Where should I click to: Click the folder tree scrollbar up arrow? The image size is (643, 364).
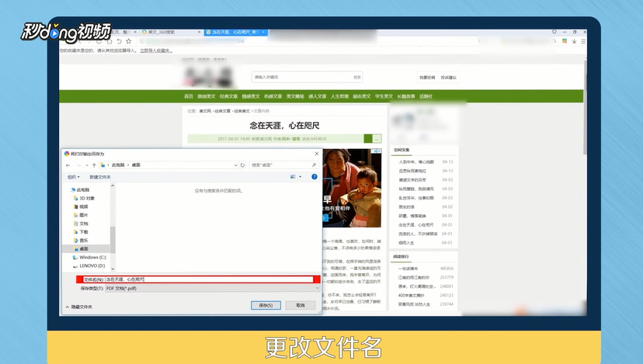tap(113, 185)
